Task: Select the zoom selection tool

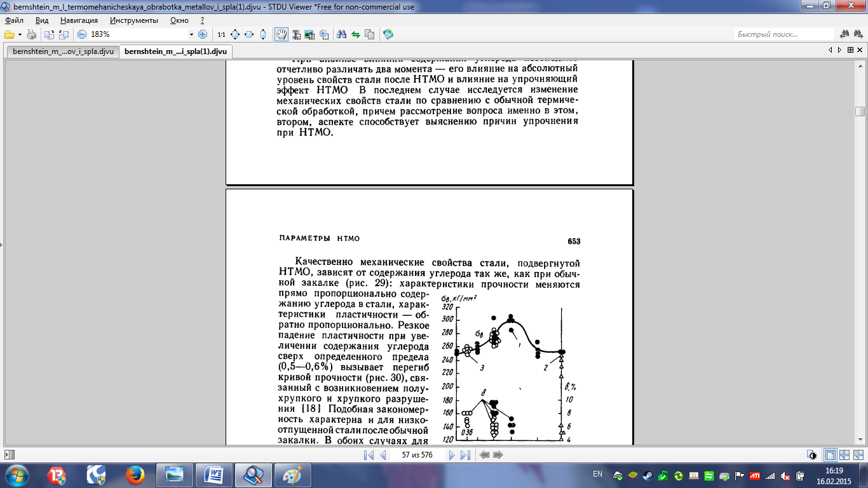Action: (x=324, y=34)
